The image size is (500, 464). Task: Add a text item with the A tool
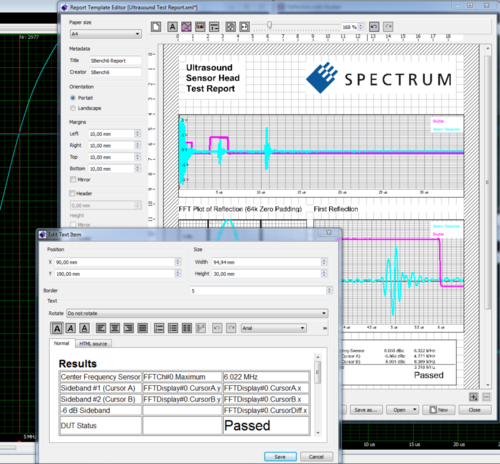pyautogui.click(x=172, y=27)
